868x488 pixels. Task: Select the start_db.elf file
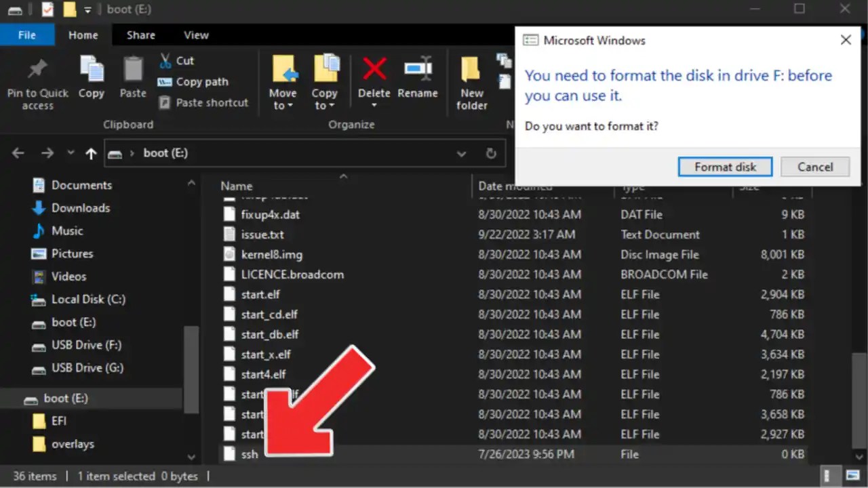coord(270,334)
